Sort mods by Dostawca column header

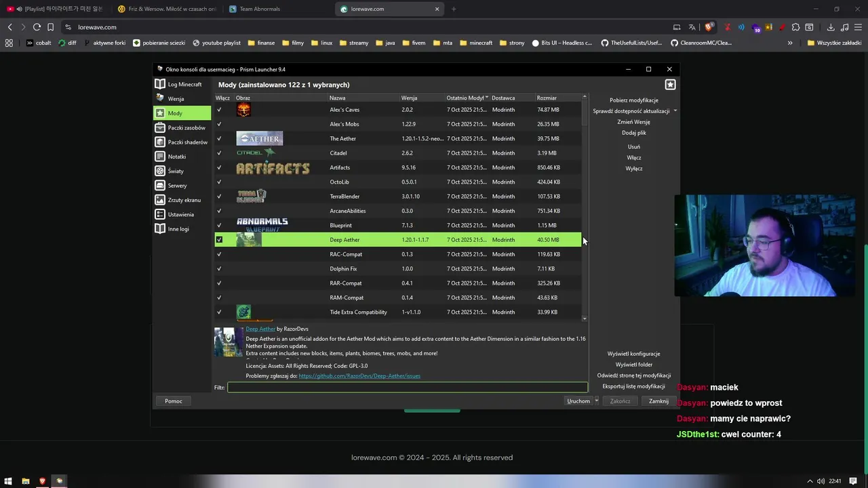[512, 98]
